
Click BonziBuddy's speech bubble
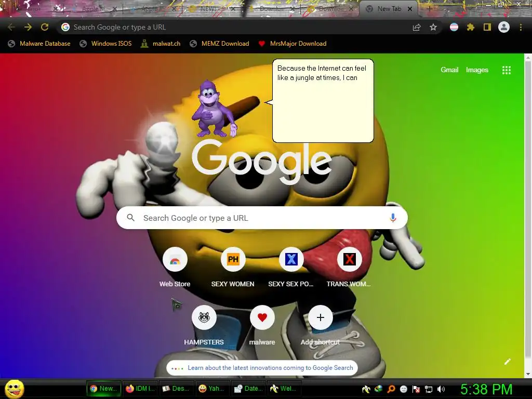(x=322, y=101)
